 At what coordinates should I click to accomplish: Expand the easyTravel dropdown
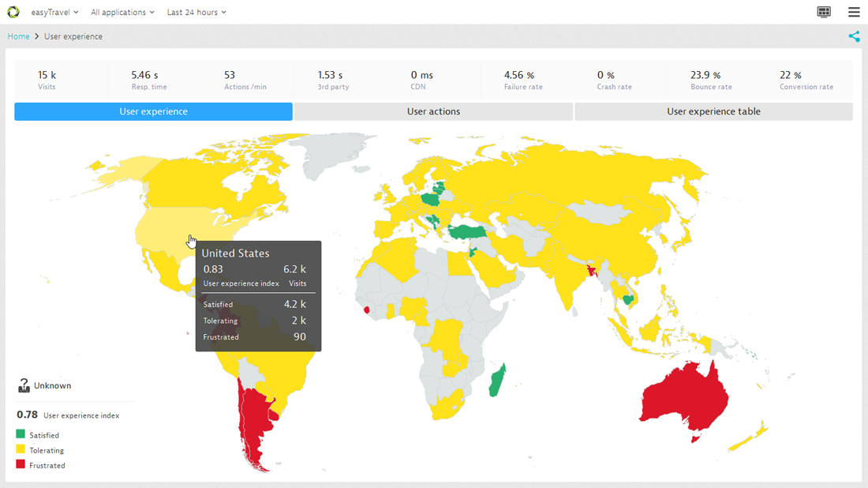[54, 12]
